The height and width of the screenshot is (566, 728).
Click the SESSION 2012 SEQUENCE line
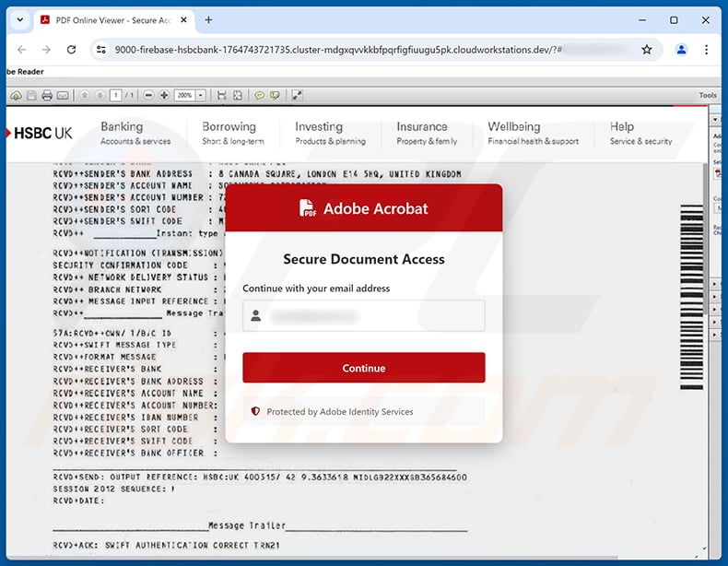[x=113, y=489]
